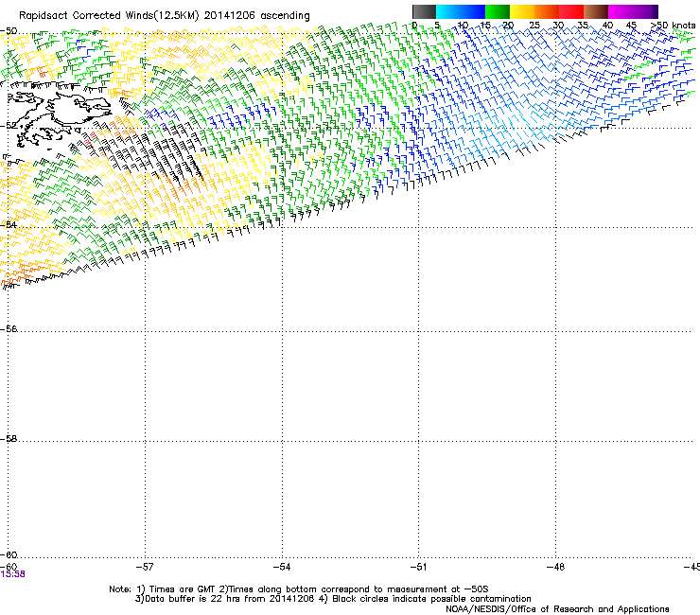
Task: Click the green 15-20 knots legend segment
Action: tap(498, 11)
